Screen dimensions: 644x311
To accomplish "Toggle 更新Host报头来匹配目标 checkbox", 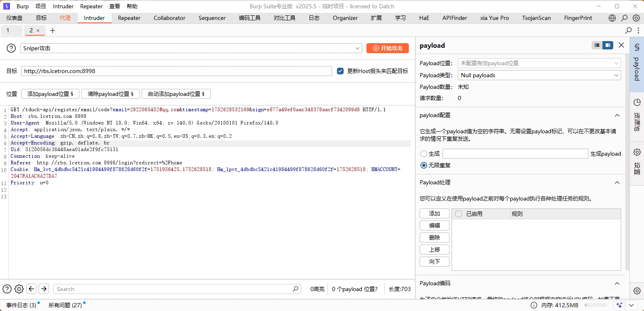I will [x=340, y=71].
